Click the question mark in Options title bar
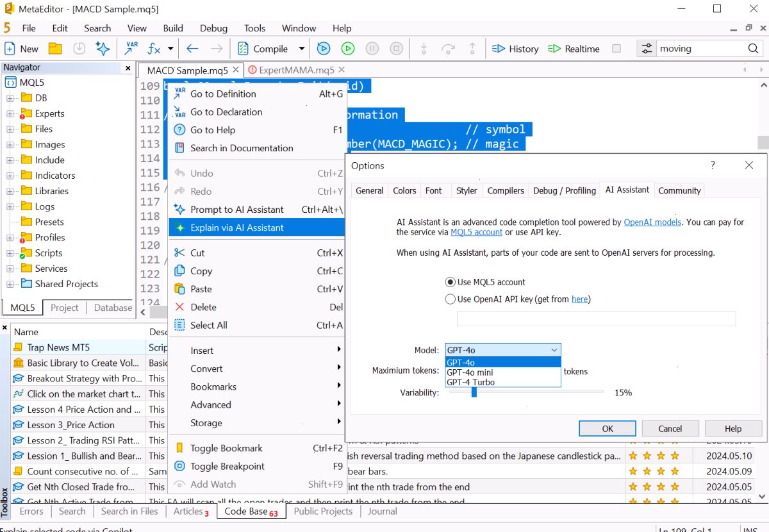Viewport: 769px width, 532px height. click(713, 165)
